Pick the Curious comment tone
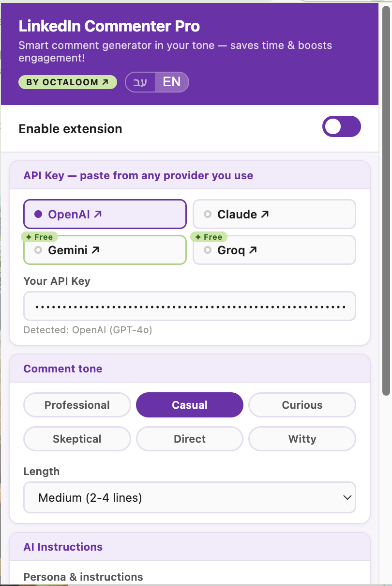The height and width of the screenshot is (586, 392). pyautogui.click(x=302, y=405)
